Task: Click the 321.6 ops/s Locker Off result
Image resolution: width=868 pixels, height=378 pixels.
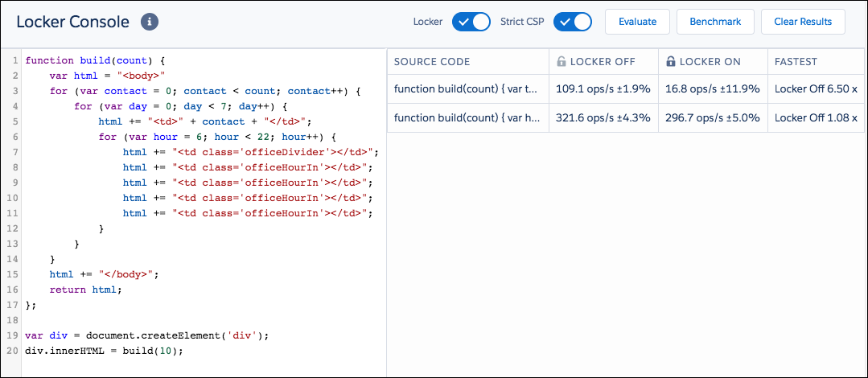Action: click(x=603, y=117)
